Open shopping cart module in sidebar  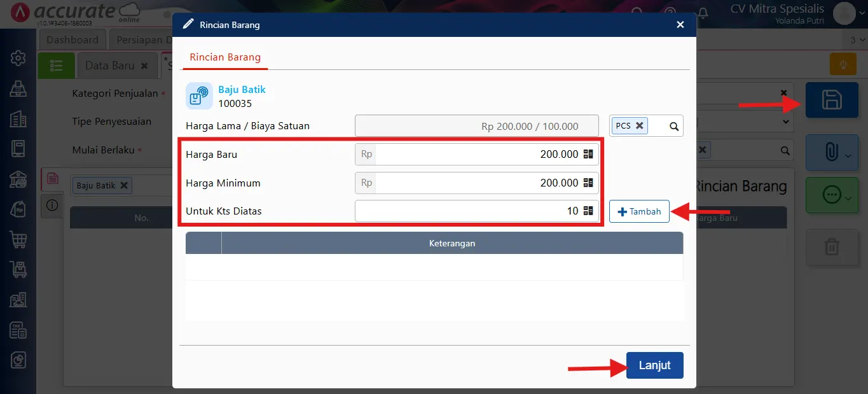(x=18, y=239)
